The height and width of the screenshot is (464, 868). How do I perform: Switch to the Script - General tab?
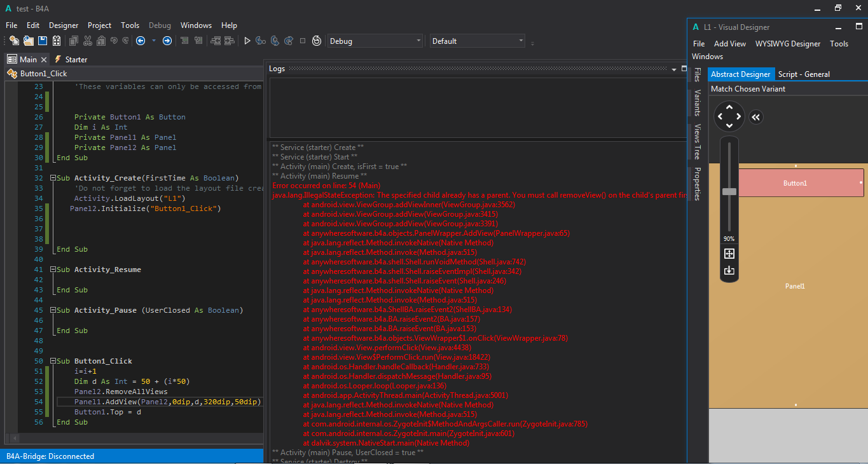tap(804, 74)
